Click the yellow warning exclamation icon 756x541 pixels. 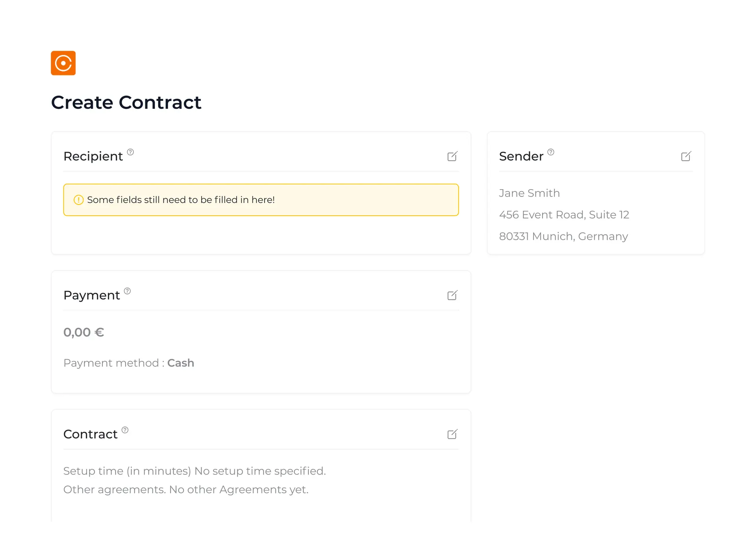79,200
